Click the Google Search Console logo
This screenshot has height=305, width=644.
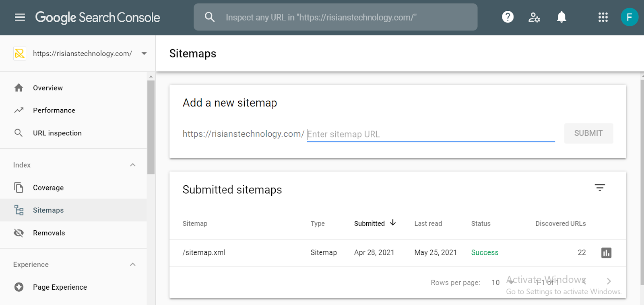97,17
